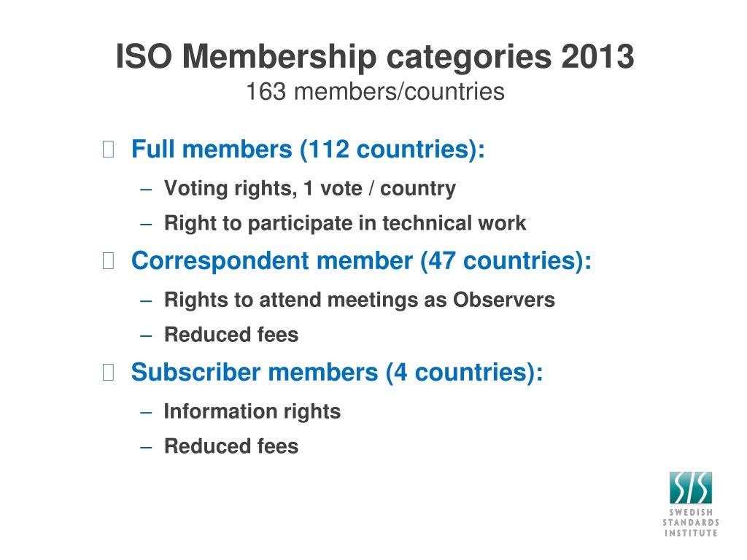Click the Swedish Standards Institute text
The height and width of the screenshot is (560, 747).
691,523
